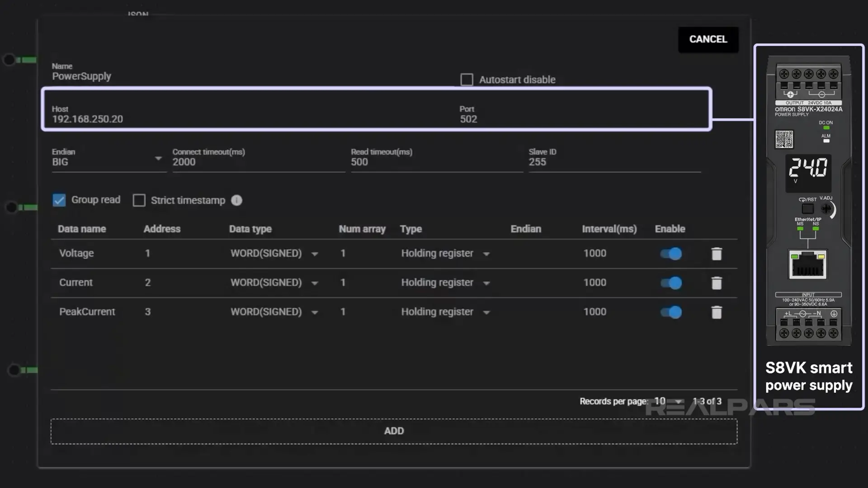Toggle Enable switch for PeakCurrent

pyautogui.click(x=671, y=312)
